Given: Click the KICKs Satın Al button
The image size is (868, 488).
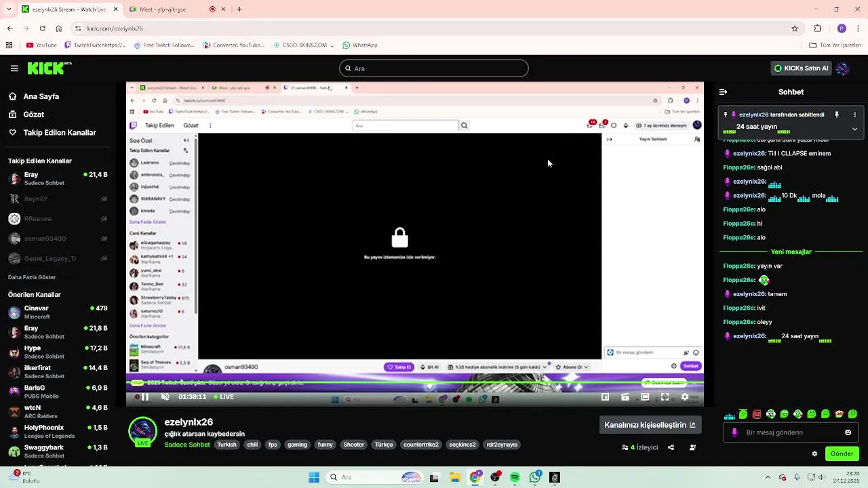Looking at the screenshot, I should 802,68.
